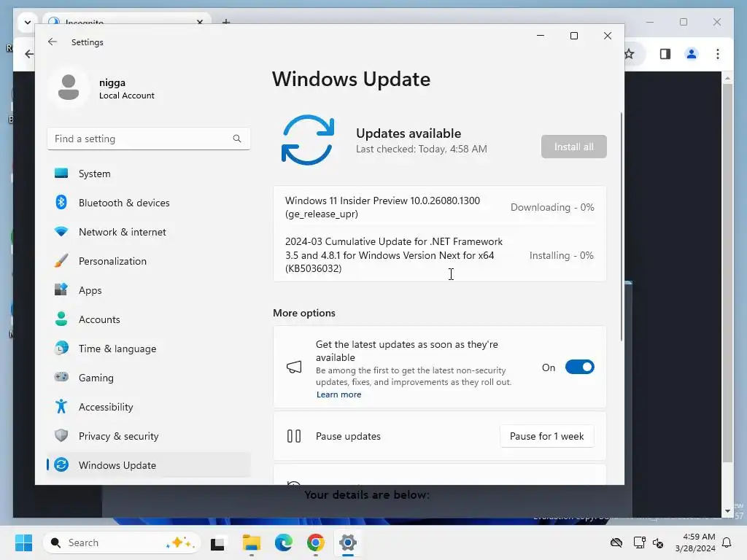Screen dimensions: 747x560
Task: Click the Chrome page scrollbar thumb
Action: [727, 273]
